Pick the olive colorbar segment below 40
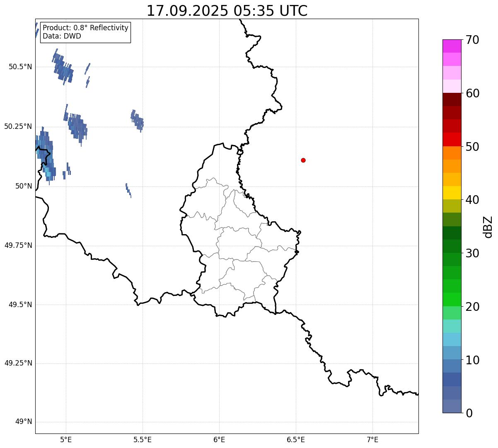498x448 pixels. click(452, 206)
